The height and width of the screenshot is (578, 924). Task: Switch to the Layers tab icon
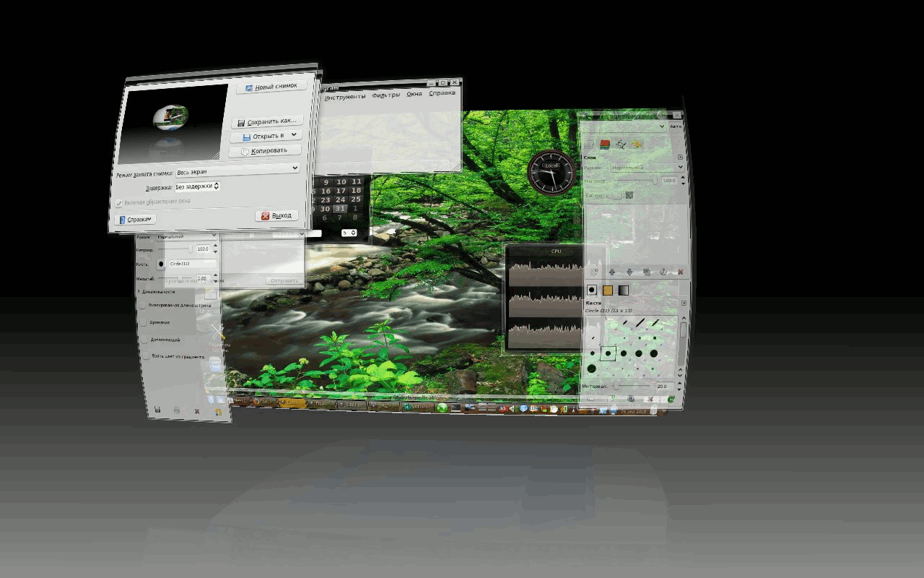coord(590,144)
